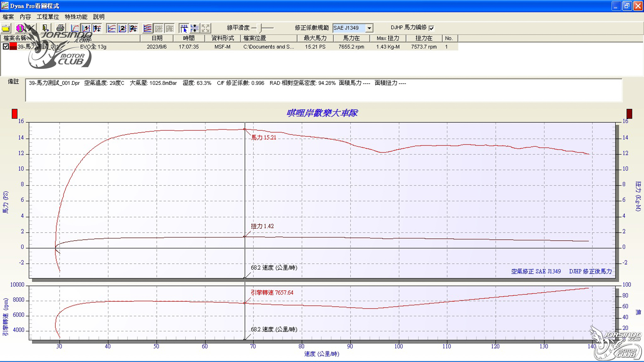Click the 引擎轉速 7657.64 marker point
644x362 pixels.
(x=245, y=303)
